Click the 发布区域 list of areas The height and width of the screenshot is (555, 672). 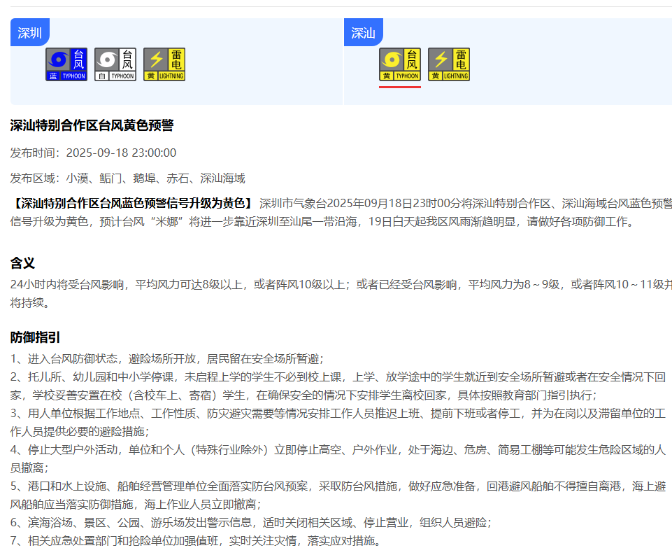click(x=127, y=178)
